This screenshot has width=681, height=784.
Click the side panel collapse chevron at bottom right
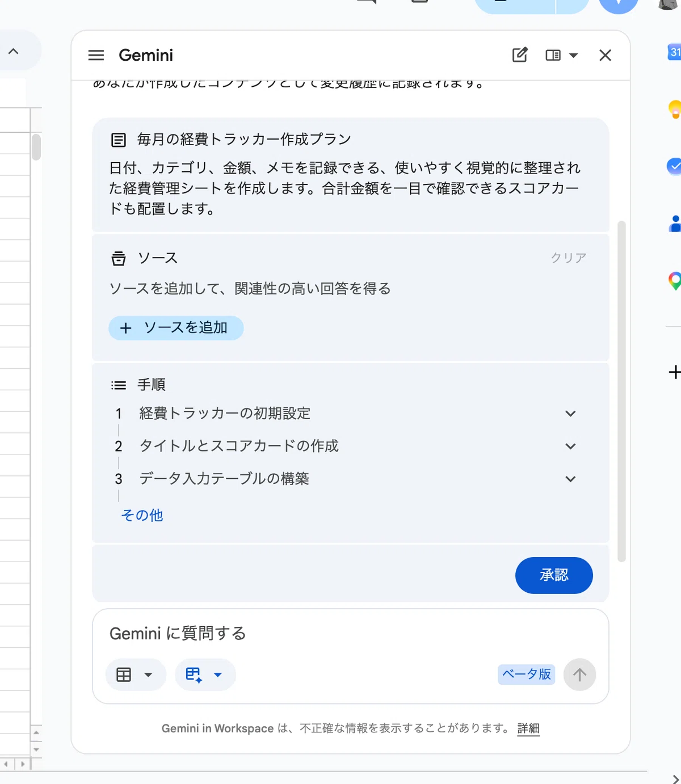coord(675,779)
